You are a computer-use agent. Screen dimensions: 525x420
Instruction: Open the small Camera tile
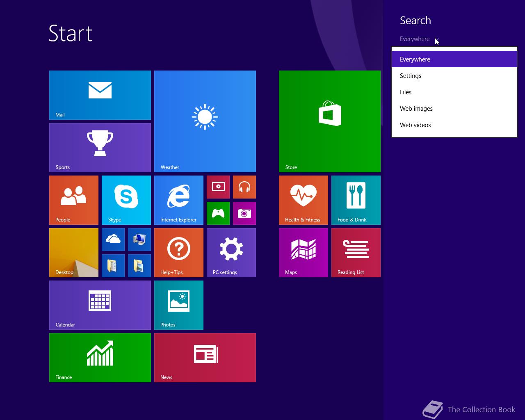(244, 213)
